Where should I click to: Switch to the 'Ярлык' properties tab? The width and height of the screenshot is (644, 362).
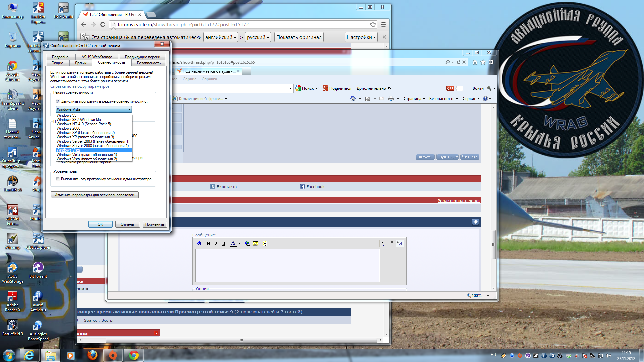(80, 63)
